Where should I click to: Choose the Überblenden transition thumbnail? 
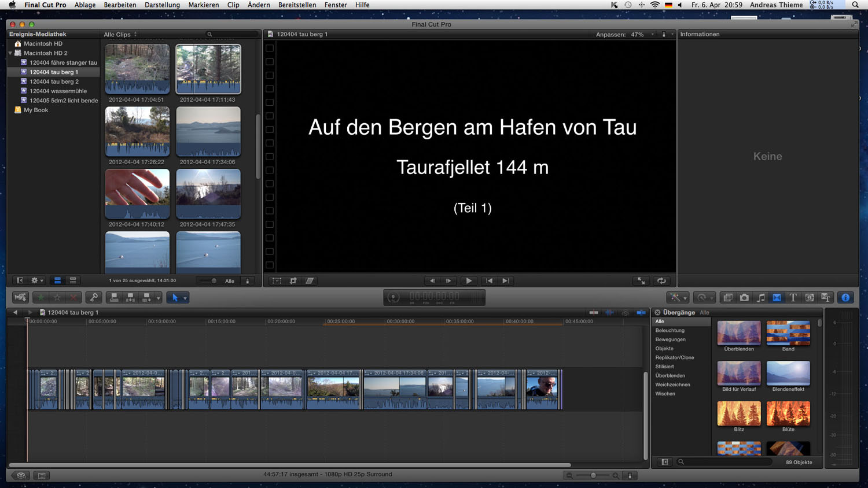click(739, 332)
